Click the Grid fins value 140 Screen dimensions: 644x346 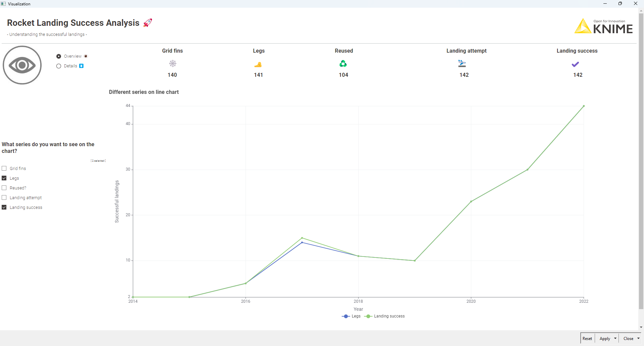point(172,75)
